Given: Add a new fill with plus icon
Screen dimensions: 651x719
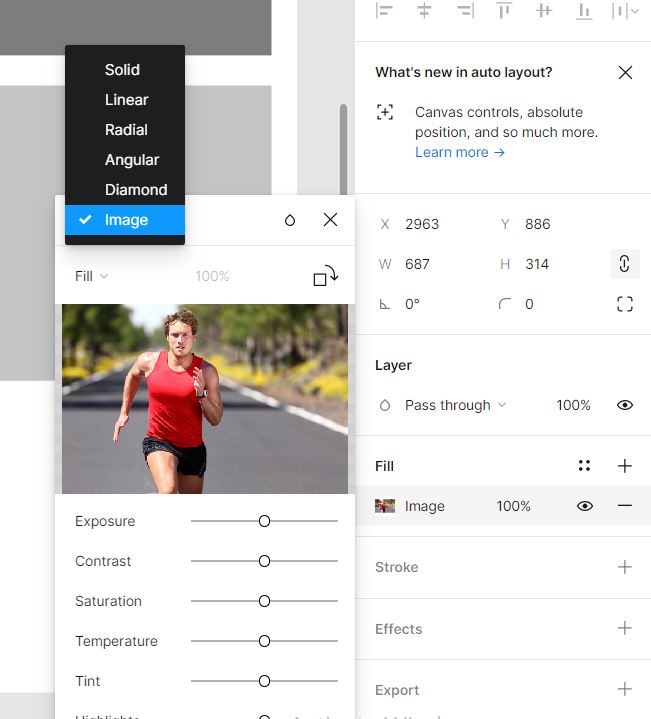Looking at the screenshot, I should 625,466.
